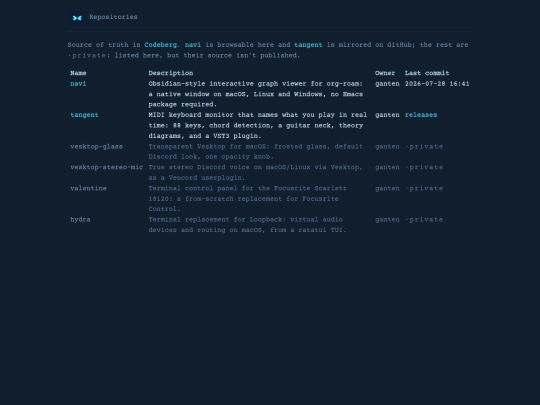The width and height of the screenshot is (540, 405).
Task: Follow the Codeberg link in the intro
Action: click(x=160, y=45)
